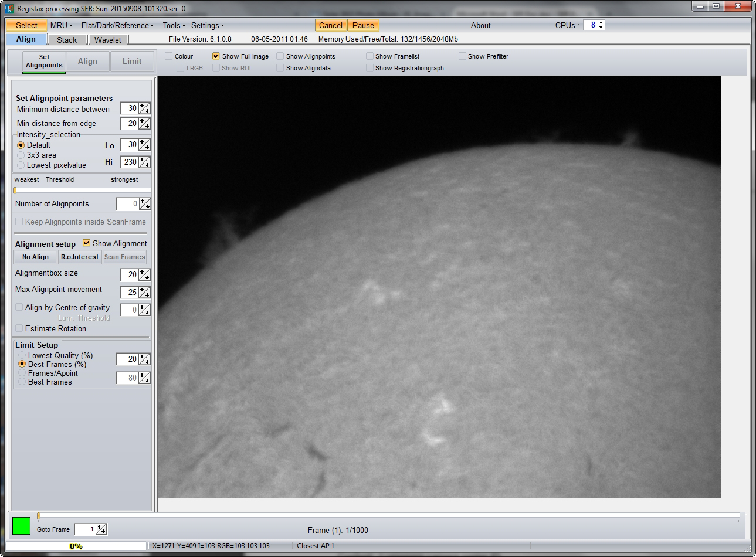Click the Minimum distance between value field
The width and height of the screenshot is (756, 557).
[x=129, y=108]
